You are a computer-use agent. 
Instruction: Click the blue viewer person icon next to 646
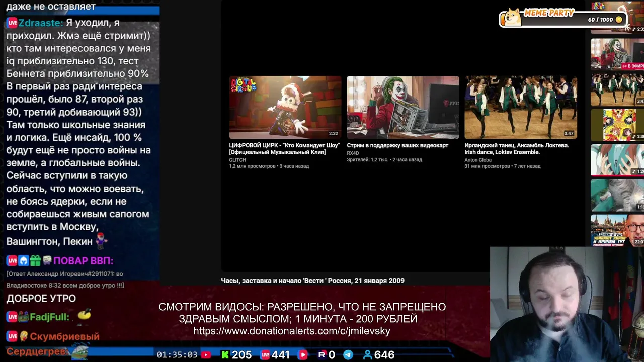coord(368,355)
